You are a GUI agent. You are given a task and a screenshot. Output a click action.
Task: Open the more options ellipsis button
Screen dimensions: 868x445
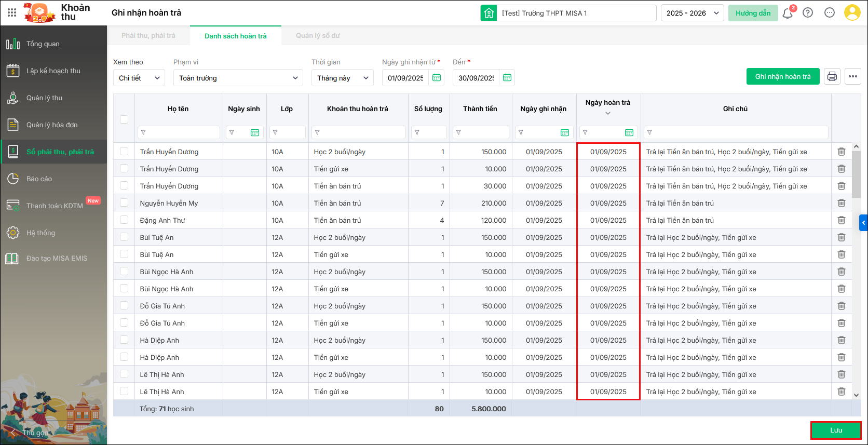coord(853,76)
